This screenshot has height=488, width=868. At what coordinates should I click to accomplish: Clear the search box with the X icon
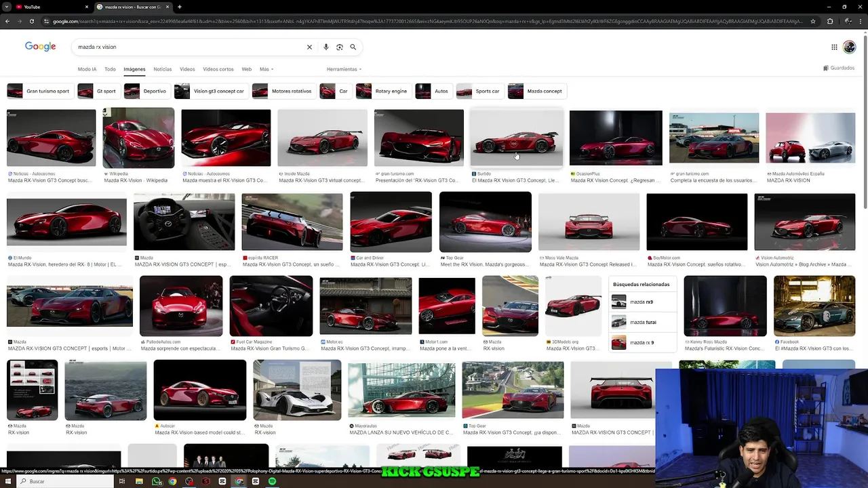pyautogui.click(x=309, y=47)
